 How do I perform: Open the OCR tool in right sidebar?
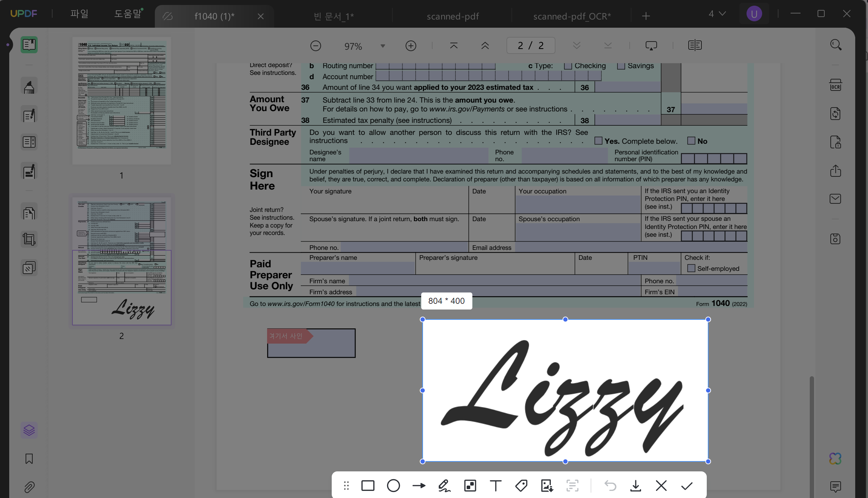[835, 85]
